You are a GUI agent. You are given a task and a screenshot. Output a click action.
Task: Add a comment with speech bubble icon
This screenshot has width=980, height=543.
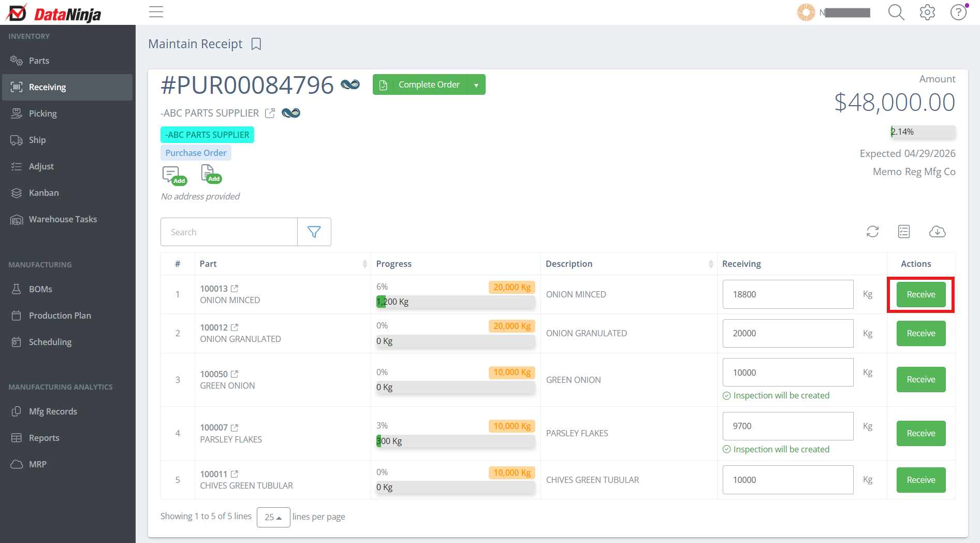pos(174,175)
